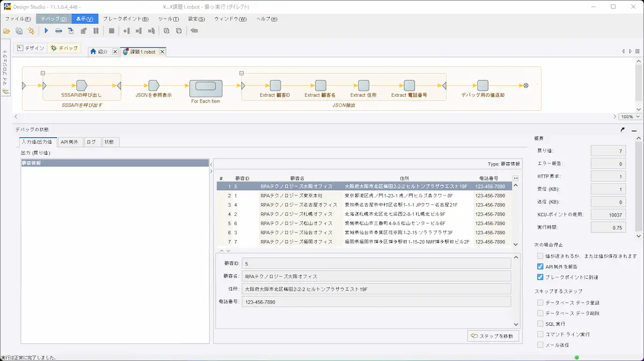Open the ツール menu
Image resolution: width=644 pixels, height=361 pixels.
tap(169, 19)
